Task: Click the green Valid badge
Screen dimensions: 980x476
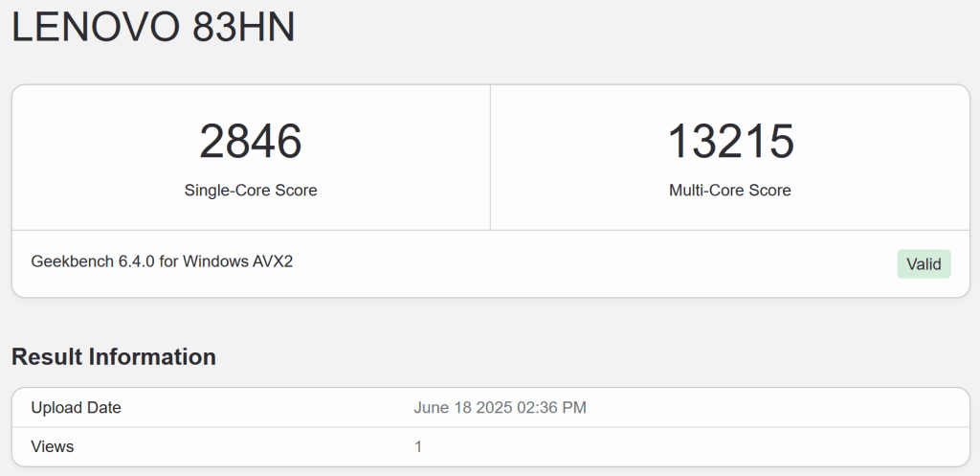Action: click(924, 264)
